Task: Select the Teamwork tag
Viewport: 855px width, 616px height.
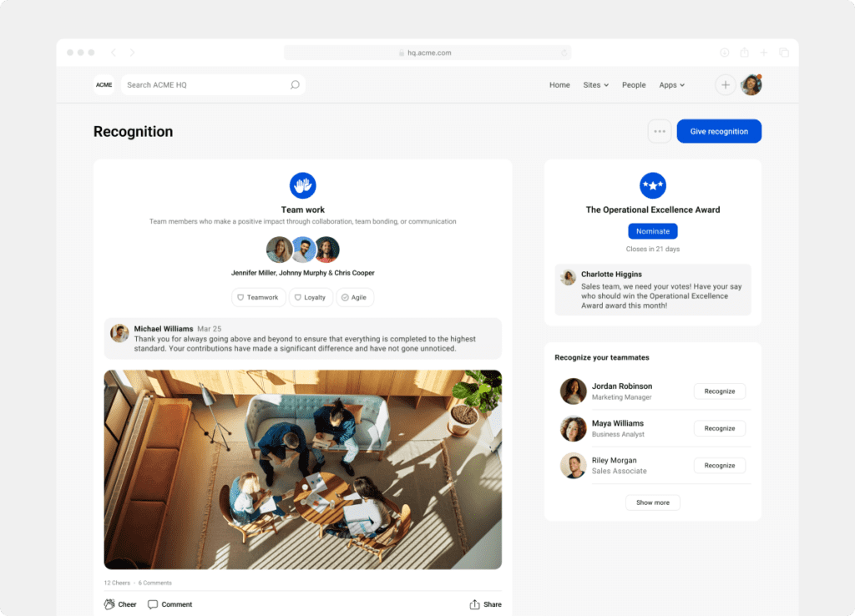Action: 259,298
